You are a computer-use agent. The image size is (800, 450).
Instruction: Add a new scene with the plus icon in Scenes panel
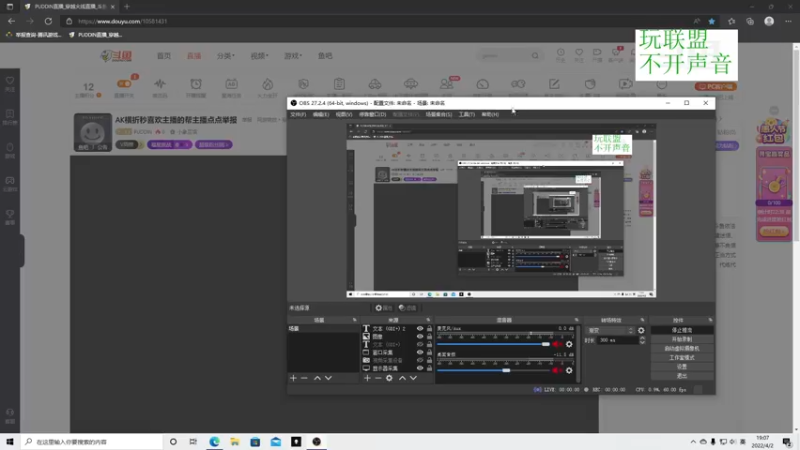tap(293, 378)
